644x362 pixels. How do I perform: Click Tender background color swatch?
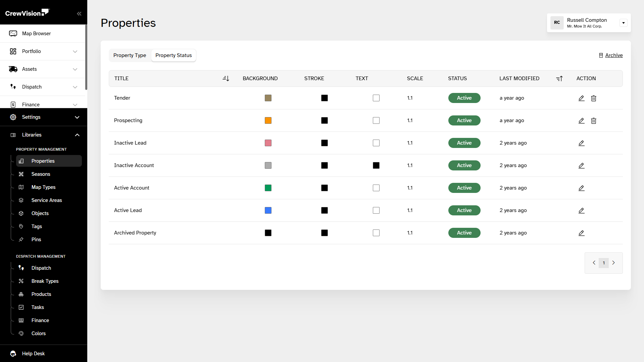pos(268,98)
